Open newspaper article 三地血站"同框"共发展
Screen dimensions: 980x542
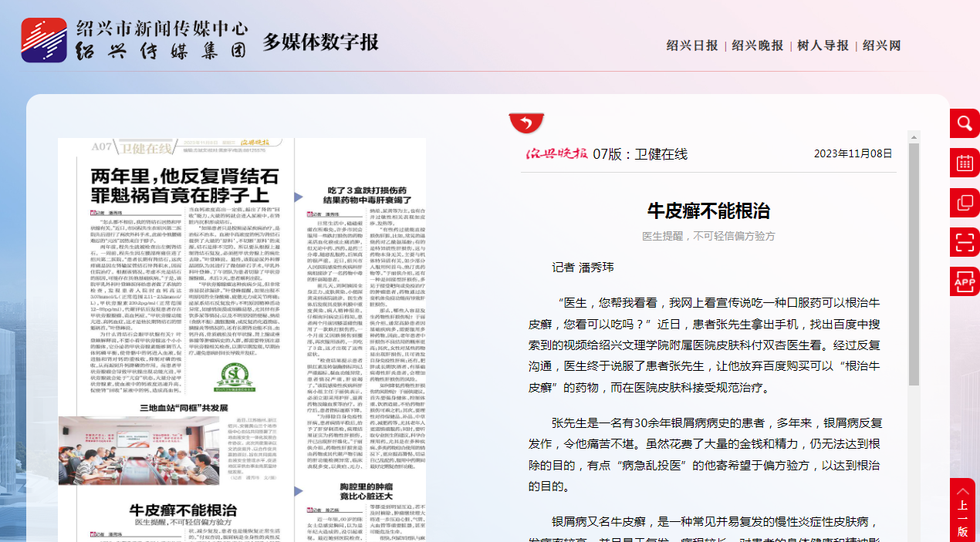(182, 407)
